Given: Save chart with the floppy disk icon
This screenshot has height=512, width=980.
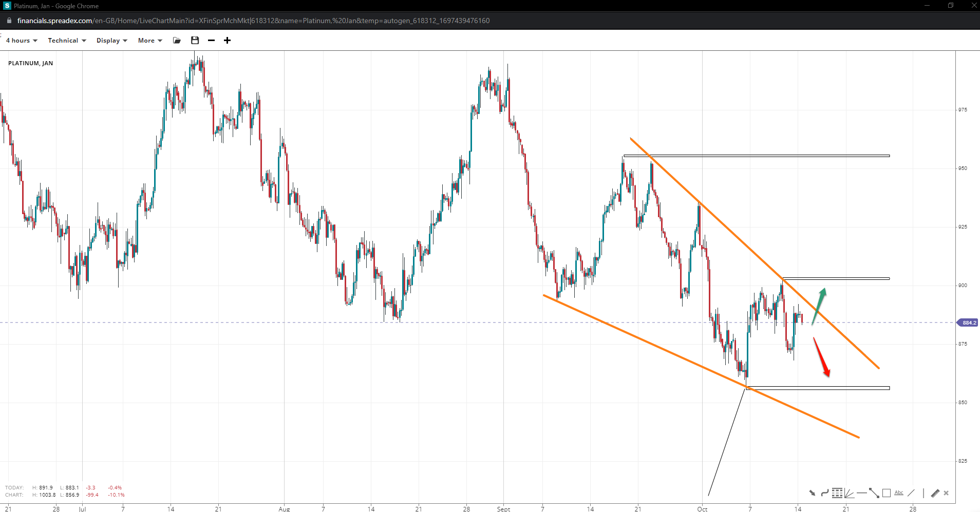Looking at the screenshot, I should tap(195, 41).
